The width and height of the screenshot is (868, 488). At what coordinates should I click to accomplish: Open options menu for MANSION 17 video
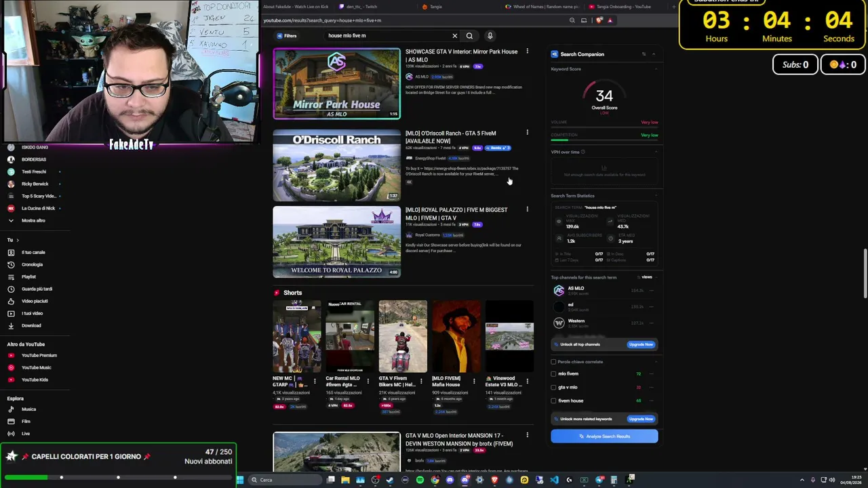coord(527,435)
